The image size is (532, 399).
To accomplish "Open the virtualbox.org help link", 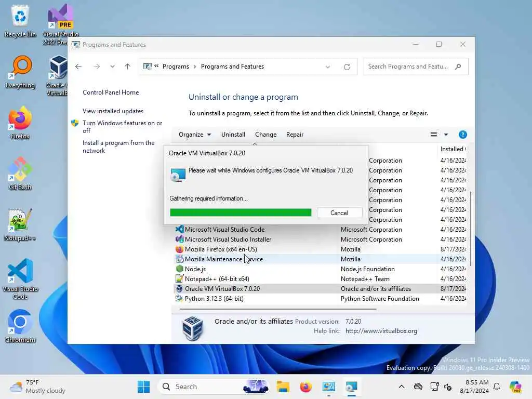I will click(x=381, y=331).
